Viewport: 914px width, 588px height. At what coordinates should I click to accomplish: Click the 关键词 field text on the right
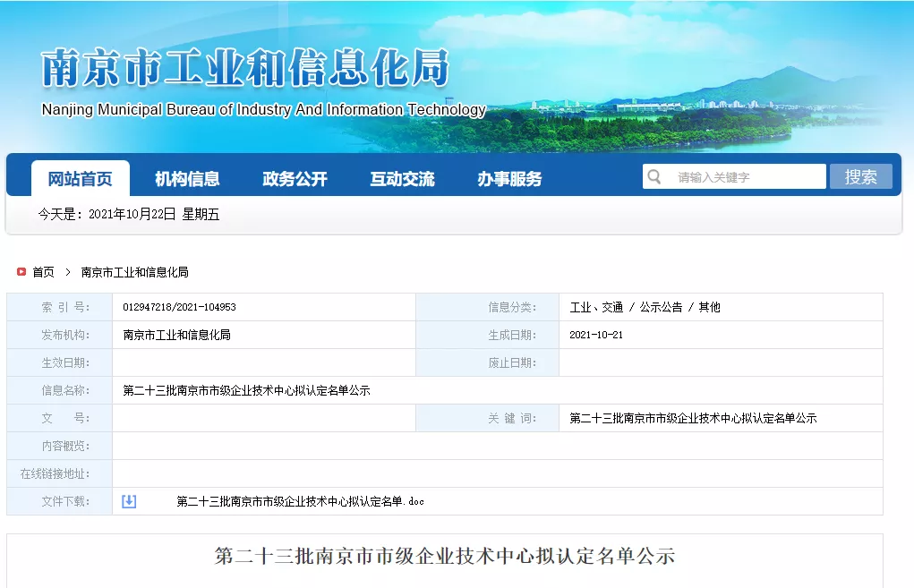(x=694, y=417)
